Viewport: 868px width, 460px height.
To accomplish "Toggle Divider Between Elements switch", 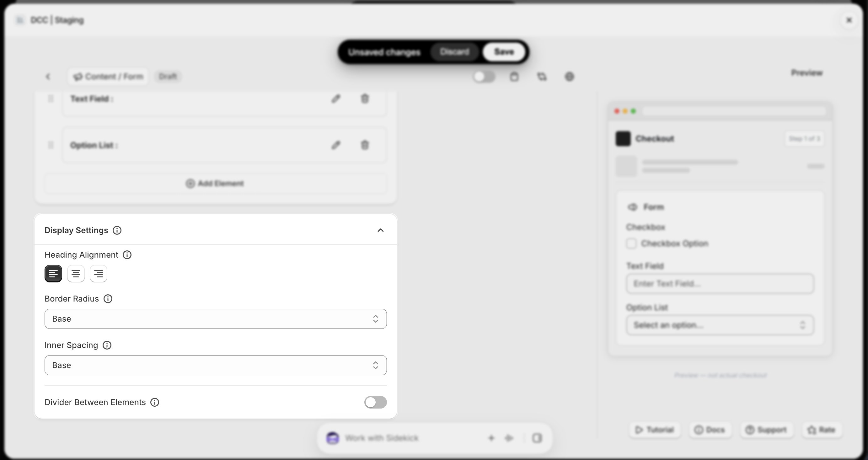I will pyautogui.click(x=375, y=402).
